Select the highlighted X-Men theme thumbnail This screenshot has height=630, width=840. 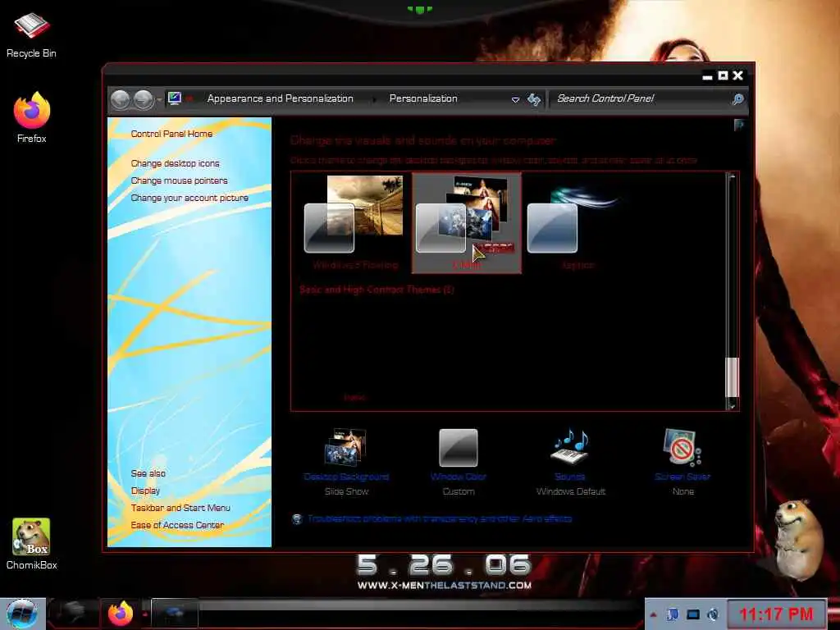pyautogui.click(x=467, y=223)
